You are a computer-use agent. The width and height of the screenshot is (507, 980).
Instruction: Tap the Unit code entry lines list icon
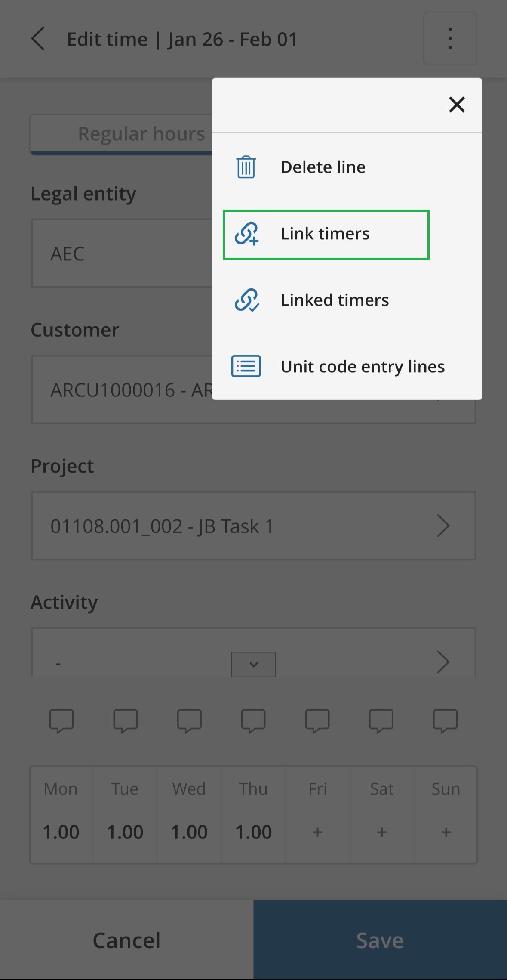click(x=246, y=366)
